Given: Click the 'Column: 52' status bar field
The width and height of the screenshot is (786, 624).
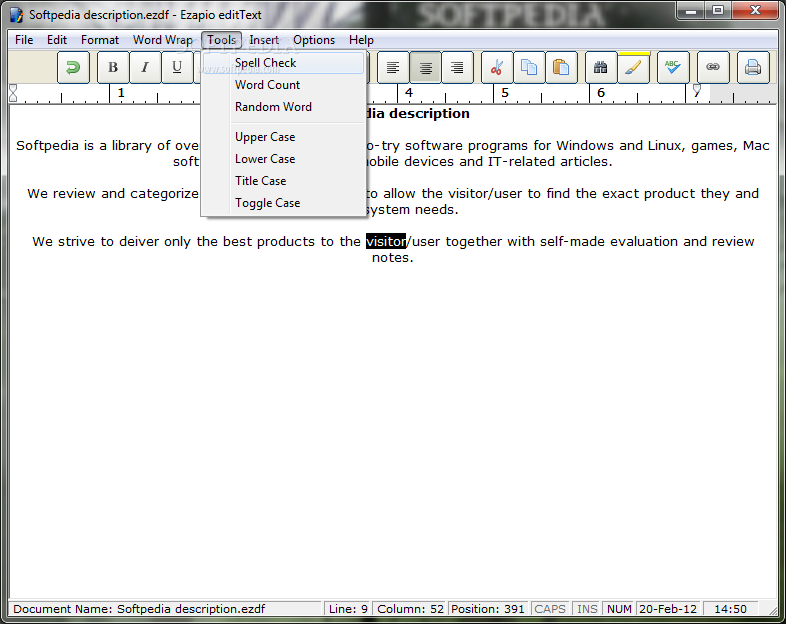Looking at the screenshot, I should click(x=410, y=609).
